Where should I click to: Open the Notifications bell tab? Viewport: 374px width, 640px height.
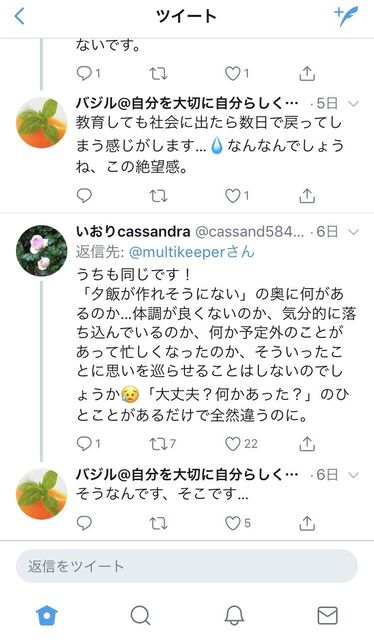click(234, 616)
